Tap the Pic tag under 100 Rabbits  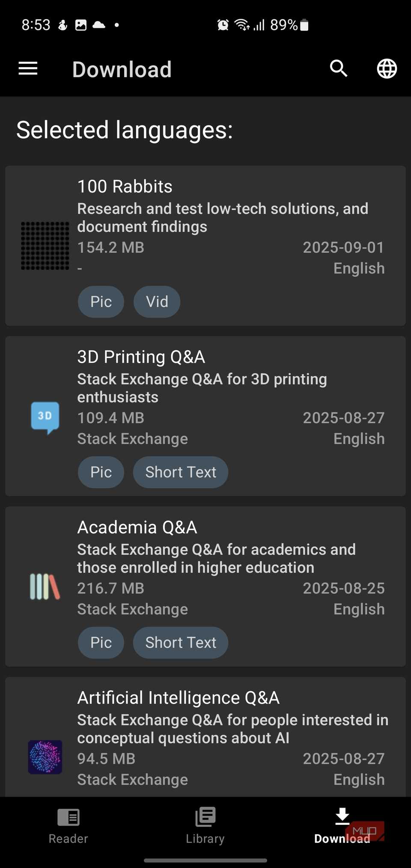point(101,302)
